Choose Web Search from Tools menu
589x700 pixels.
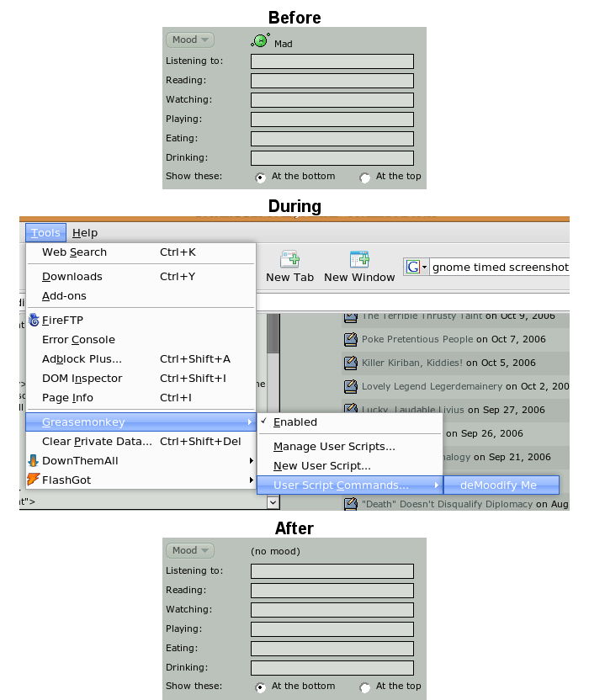click(141, 252)
